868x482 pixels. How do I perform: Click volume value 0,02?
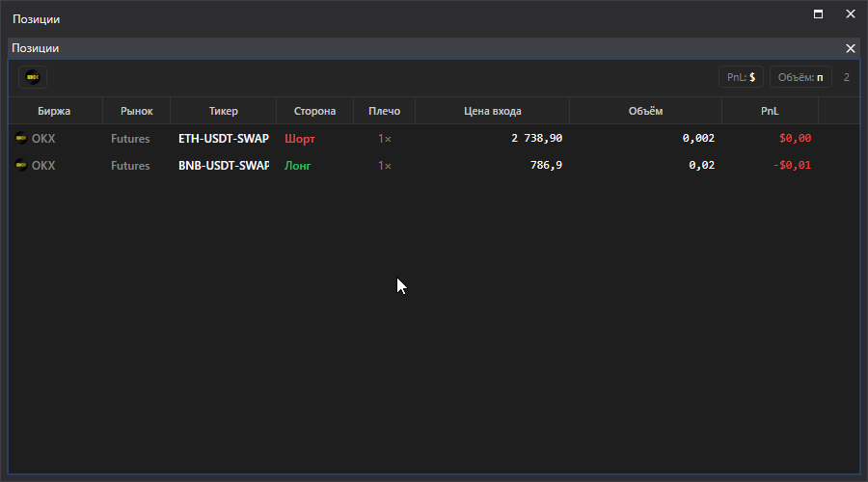pyautogui.click(x=701, y=165)
